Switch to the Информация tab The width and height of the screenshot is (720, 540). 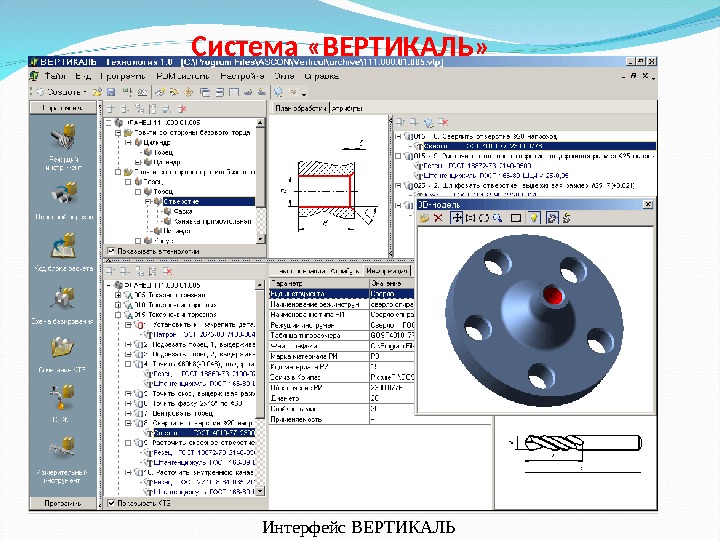387,270
